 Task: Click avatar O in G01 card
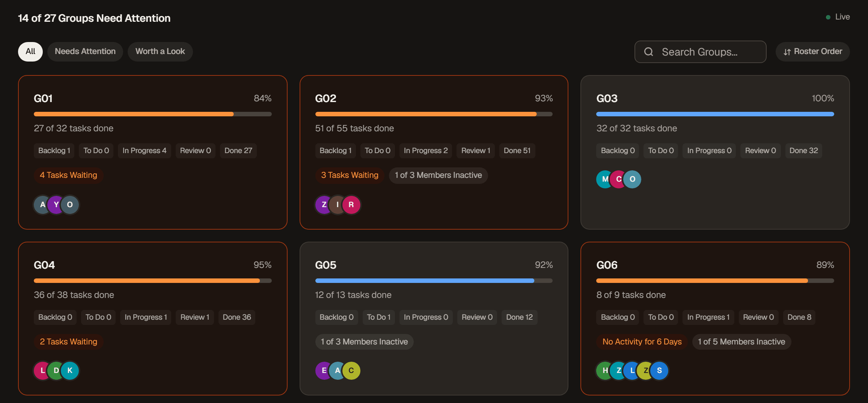pos(70,205)
